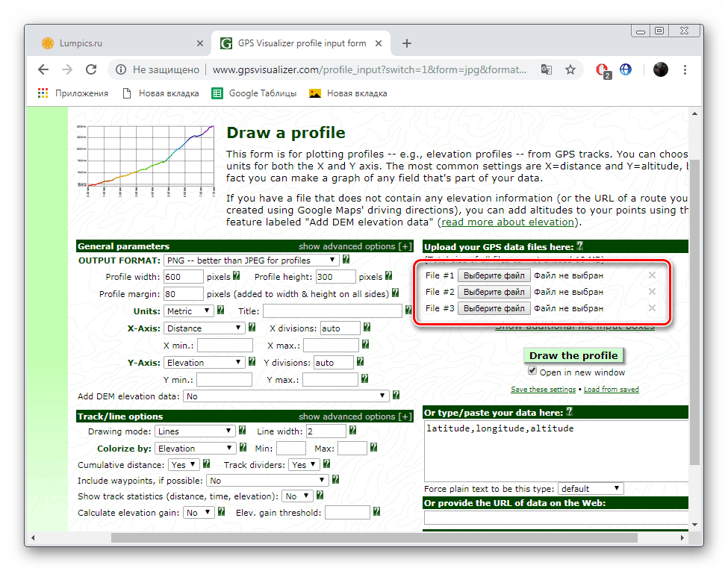Click 'Выберите файл' for File #2
The image size is (728, 571).
(x=494, y=292)
